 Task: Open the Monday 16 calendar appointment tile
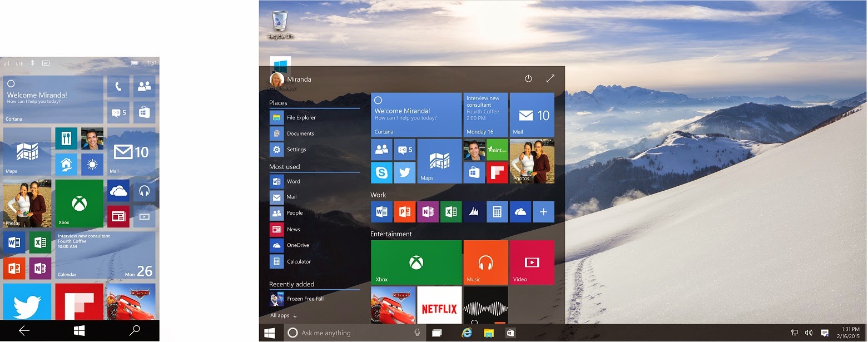point(485,115)
